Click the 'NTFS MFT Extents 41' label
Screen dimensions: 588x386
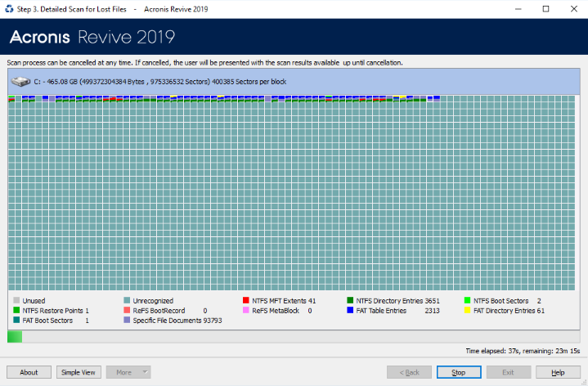284,301
